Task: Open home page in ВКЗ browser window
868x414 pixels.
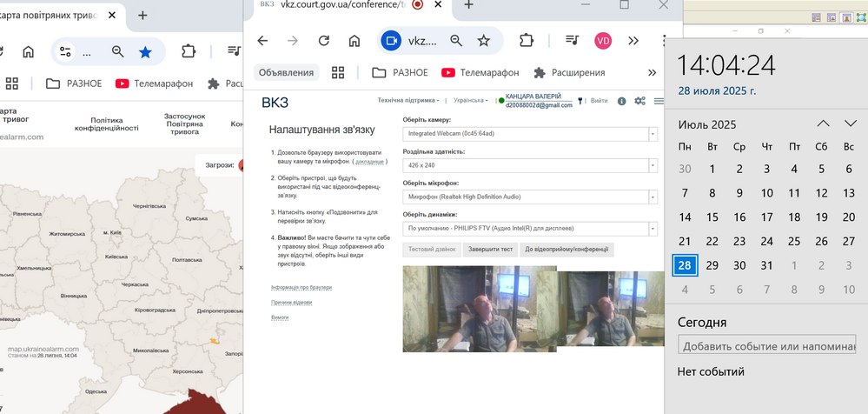Action: pyautogui.click(x=354, y=41)
